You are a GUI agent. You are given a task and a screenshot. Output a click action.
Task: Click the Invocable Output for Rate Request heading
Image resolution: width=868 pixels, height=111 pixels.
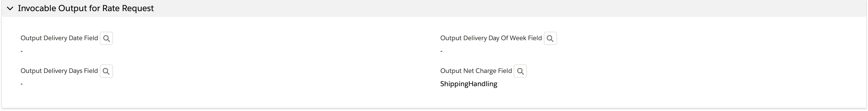[x=86, y=8]
